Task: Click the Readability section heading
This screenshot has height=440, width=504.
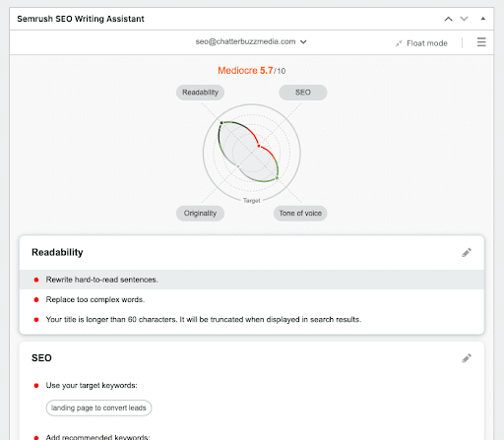Action: coord(57,252)
